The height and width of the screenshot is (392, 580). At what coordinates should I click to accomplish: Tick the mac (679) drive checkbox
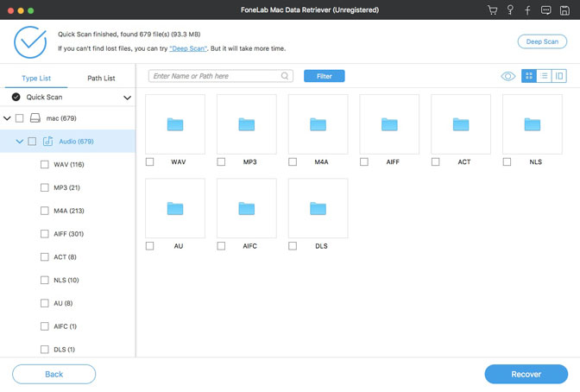(20, 118)
